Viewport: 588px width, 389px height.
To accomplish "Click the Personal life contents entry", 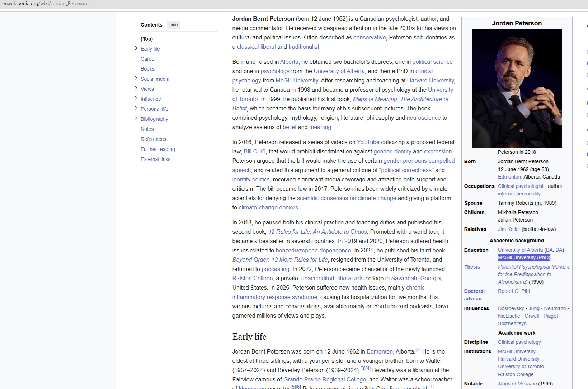I will (154, 109).
